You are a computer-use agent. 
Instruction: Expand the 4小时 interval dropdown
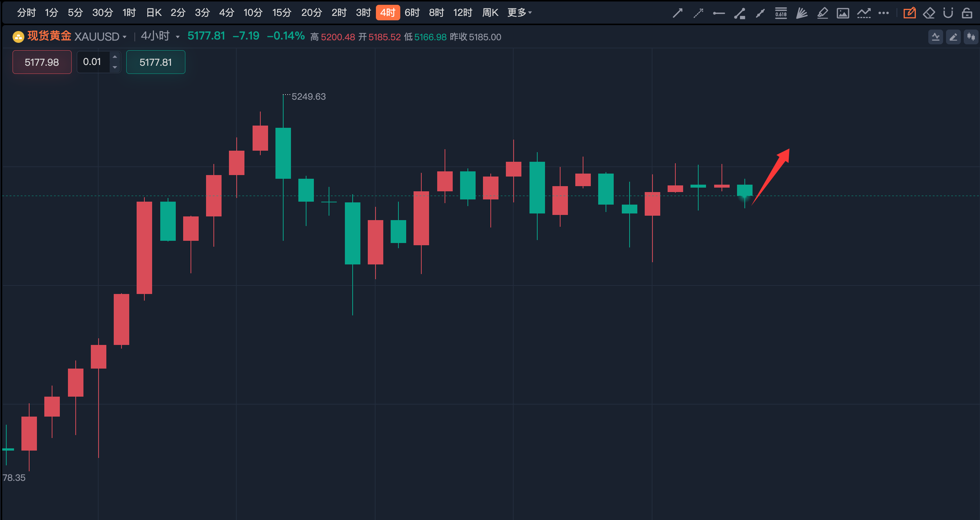tap(177, 37)
